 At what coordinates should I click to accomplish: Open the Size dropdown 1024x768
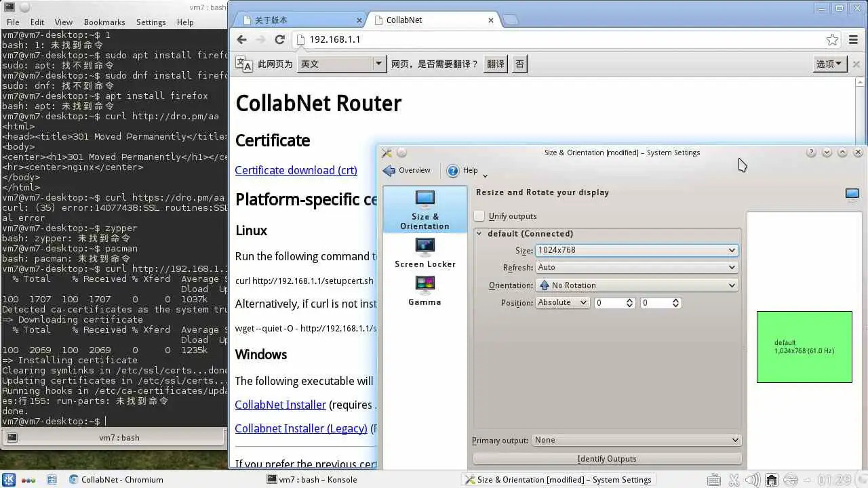tap(637, 250)
